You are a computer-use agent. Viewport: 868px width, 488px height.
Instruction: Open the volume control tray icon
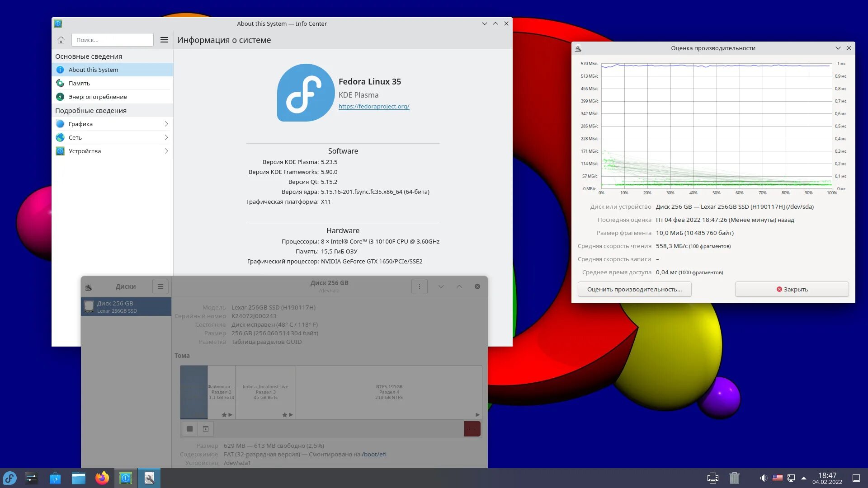[764, 478]
